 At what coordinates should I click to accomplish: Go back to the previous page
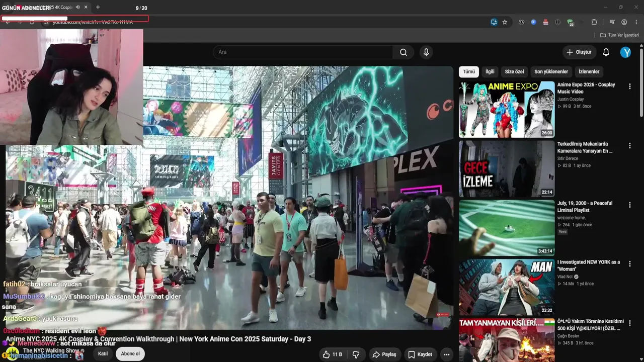click(8, 22)
